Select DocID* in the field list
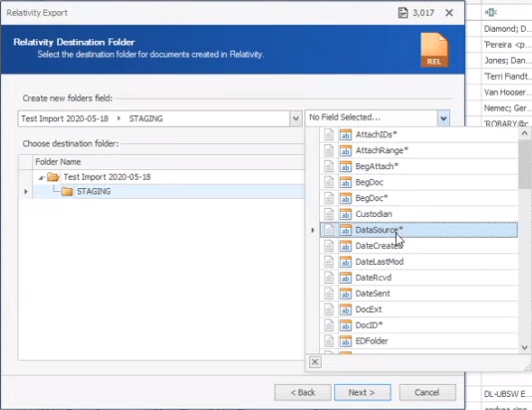 [418, 325]
